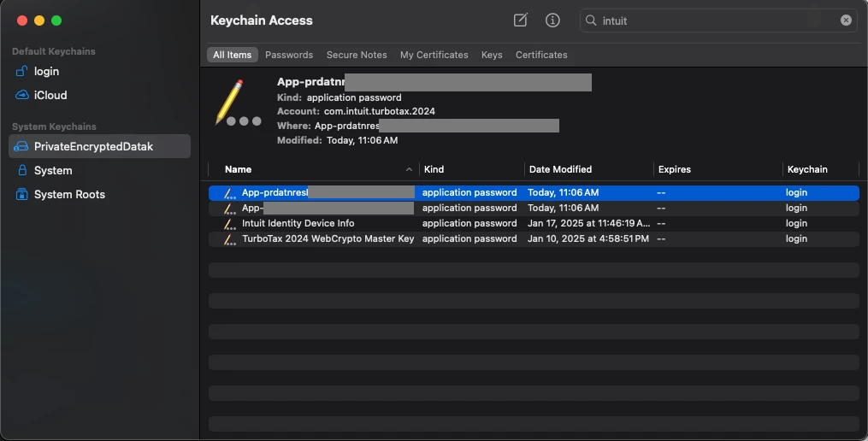Click the green full-screen window button
This screenshot has width=868, height=441.
(x=56, y=21)
